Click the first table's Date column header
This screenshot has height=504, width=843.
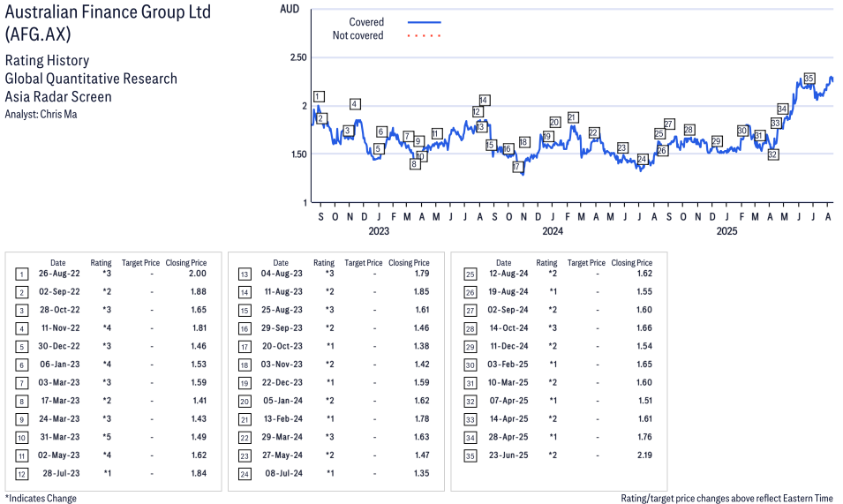coord(58,263)
